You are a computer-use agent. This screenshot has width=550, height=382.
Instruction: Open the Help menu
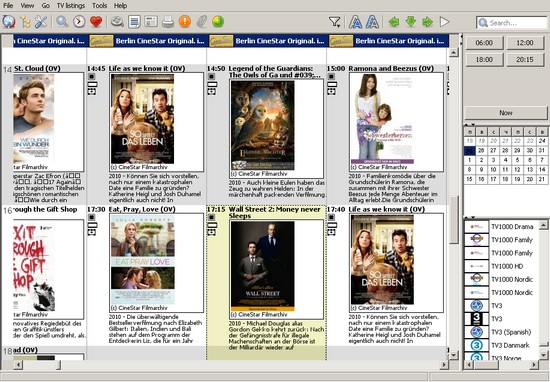click(x=120, y=5)
